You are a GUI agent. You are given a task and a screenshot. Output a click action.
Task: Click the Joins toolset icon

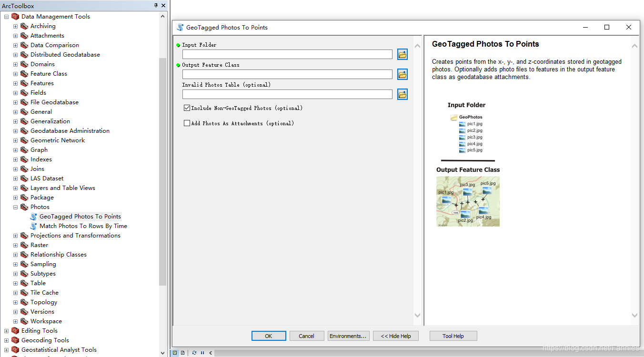[24, 169]
